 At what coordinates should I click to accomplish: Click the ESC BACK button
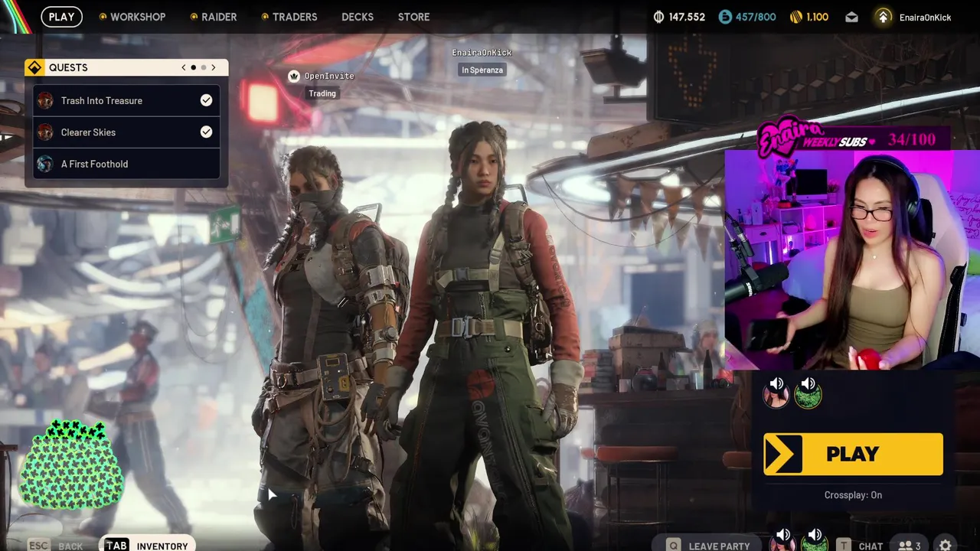point(56,546)
